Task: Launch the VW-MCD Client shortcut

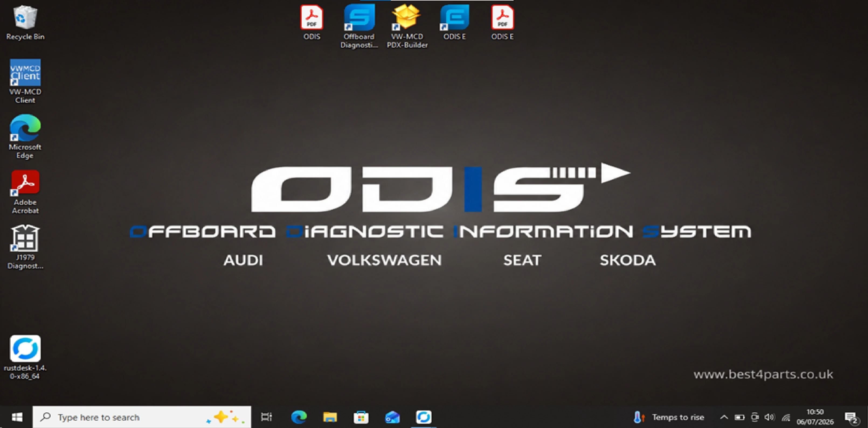Action: click(x=25, y=81)
